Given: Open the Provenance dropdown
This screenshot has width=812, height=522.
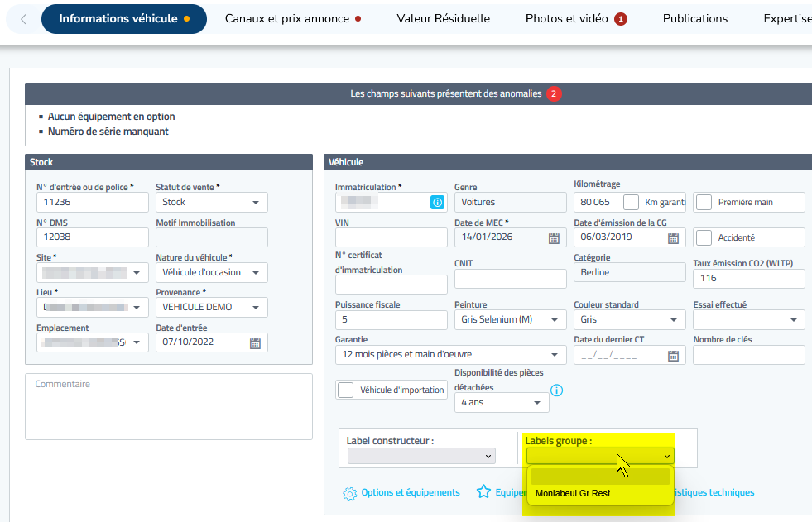Looking at the screenshot, I should pos(211,307).
